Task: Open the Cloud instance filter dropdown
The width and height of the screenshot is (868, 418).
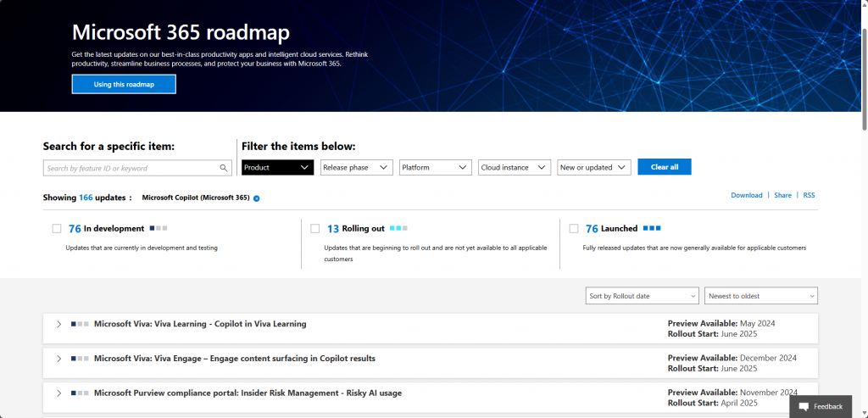Action: click(515, 167)
